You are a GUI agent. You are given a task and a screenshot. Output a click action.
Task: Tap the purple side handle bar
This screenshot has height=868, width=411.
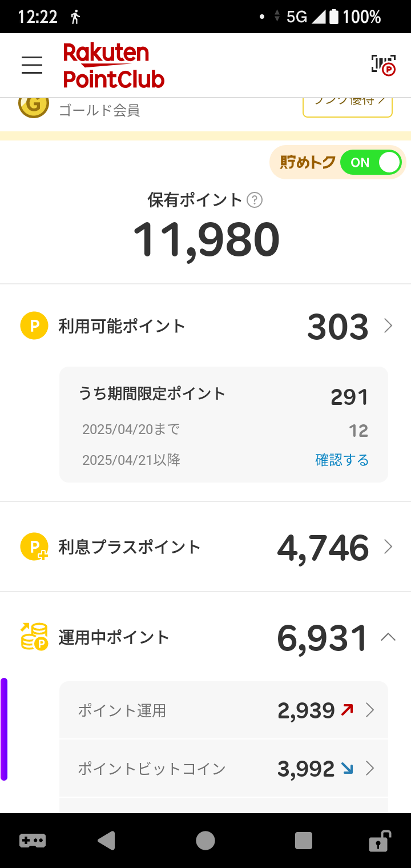(4, 729)
